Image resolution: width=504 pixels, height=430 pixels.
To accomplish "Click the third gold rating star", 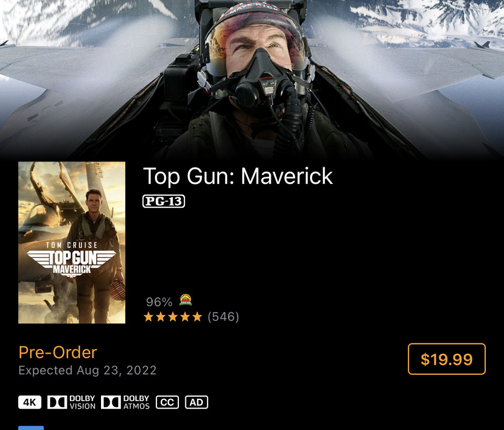I will 173,317.
